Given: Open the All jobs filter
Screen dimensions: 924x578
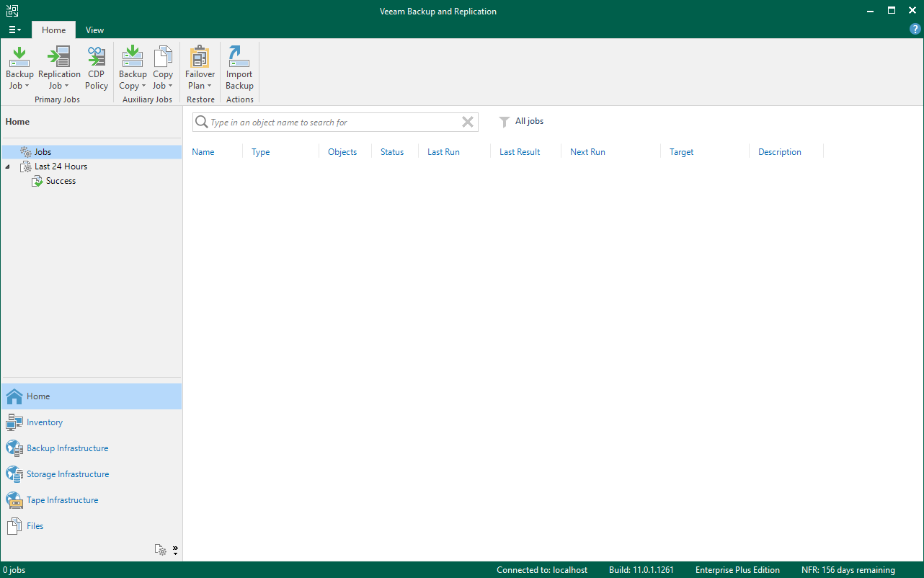Looking at the screenshot, I should click(x=522, y=122).
